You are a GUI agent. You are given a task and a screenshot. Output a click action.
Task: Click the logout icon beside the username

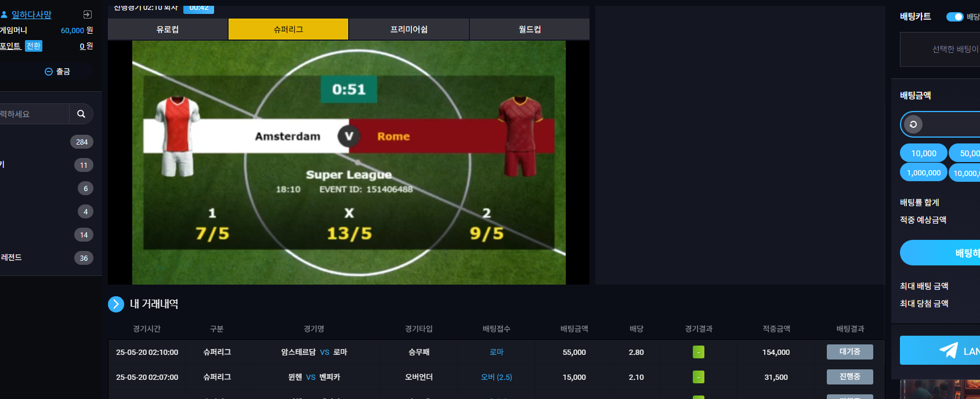[88, 15]
